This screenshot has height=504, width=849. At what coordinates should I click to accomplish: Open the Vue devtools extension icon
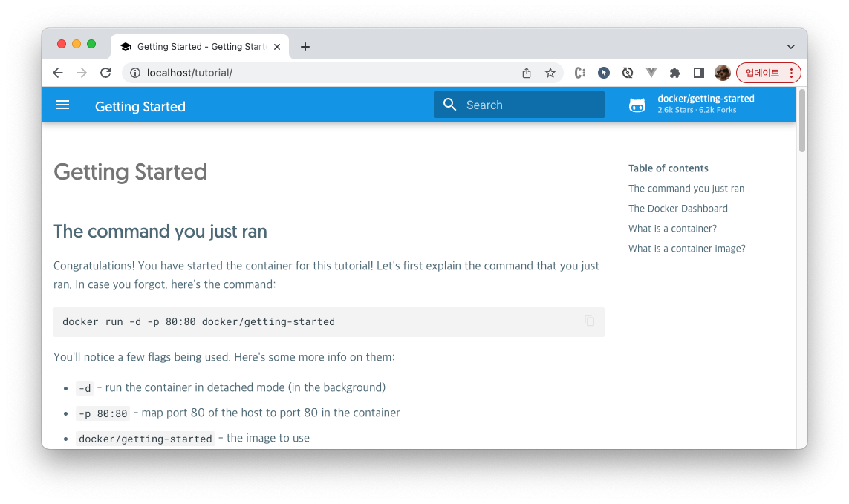click(x=651, y=73)
